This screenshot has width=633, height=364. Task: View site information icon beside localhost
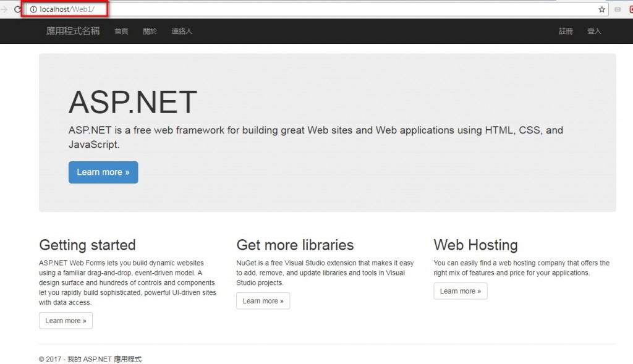pos(33,9)
